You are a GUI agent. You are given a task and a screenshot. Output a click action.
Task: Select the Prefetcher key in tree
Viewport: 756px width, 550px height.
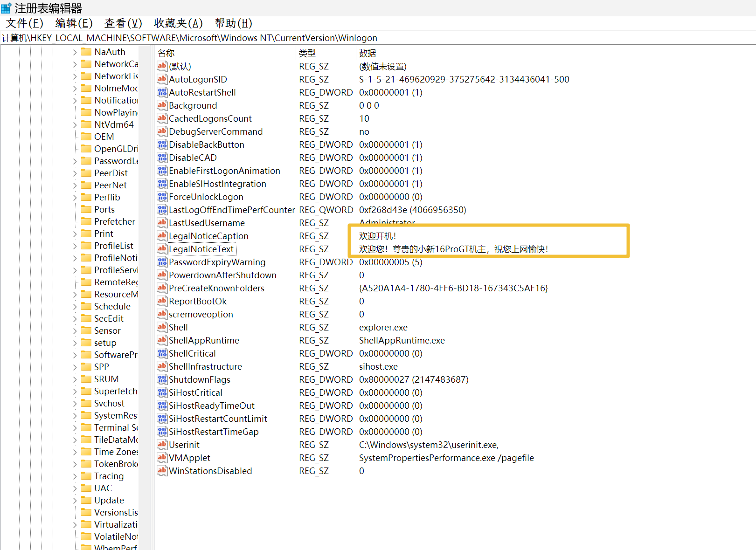click(114, 221)
